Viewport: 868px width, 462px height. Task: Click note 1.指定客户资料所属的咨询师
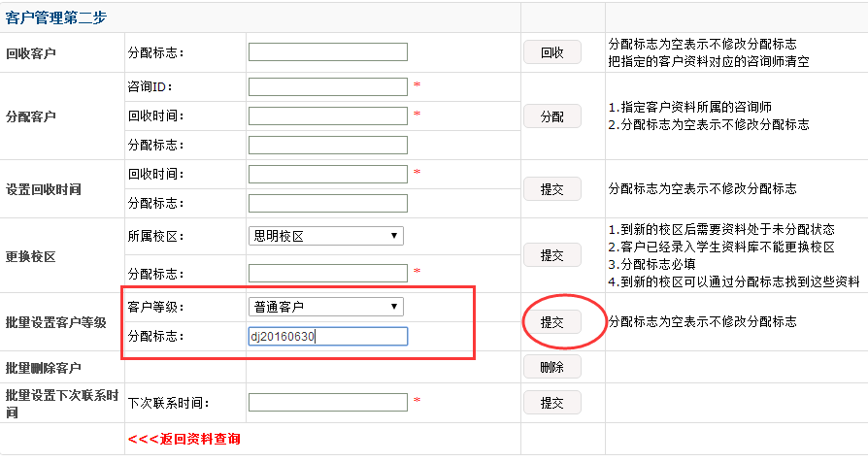point(689,107)
